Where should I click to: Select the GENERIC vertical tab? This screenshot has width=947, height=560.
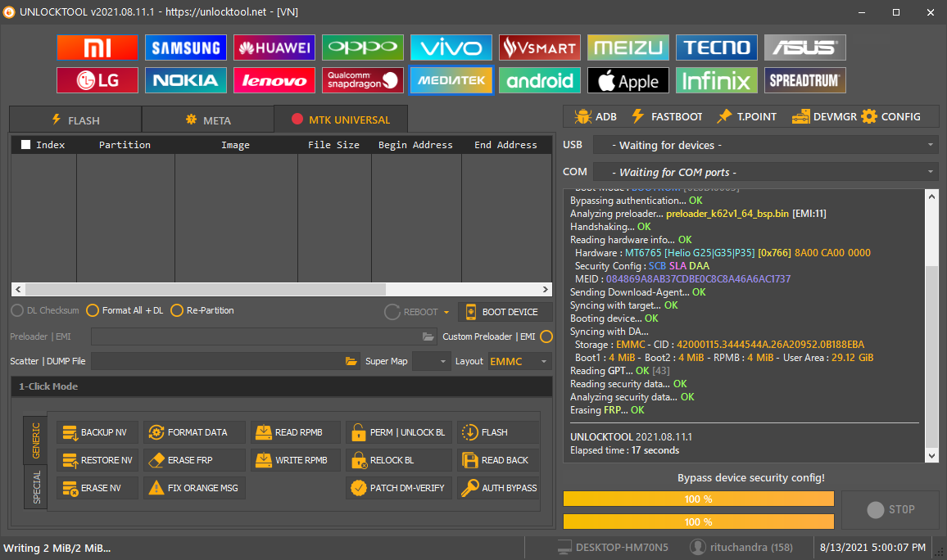[x=35, y=440]
